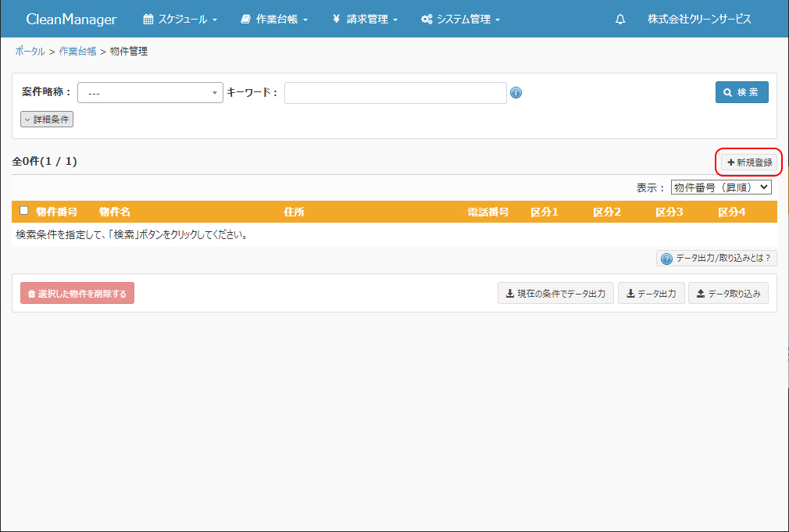The image size is (789, 532).
Task: Click the notification bell icon
Action: tap(620, 20)
